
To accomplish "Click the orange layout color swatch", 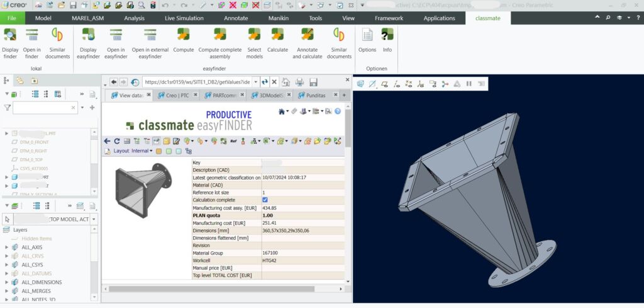I will click(x=159, y=151).
